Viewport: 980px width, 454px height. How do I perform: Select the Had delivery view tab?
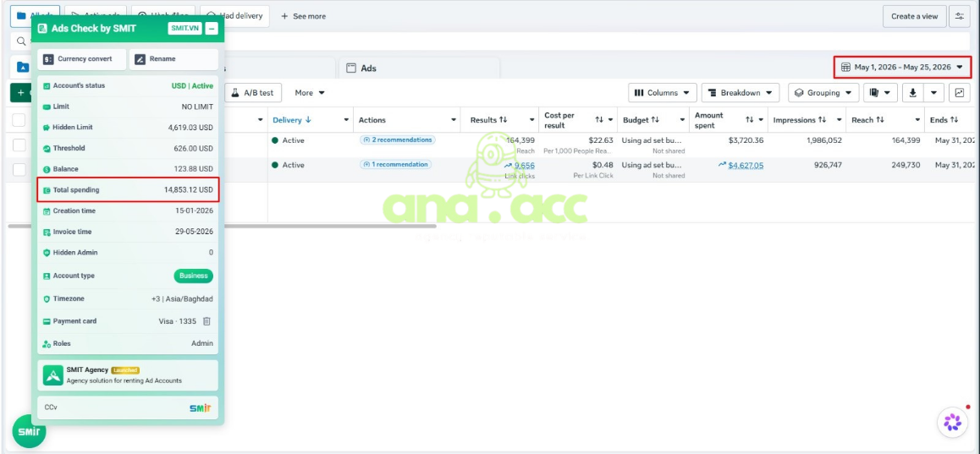pos(234,16)
